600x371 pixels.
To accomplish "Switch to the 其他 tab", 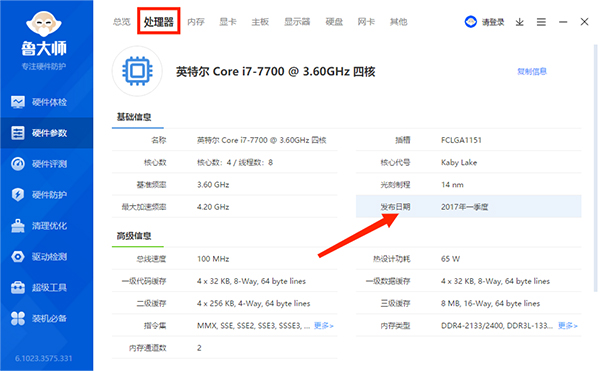I will point(398,22).
